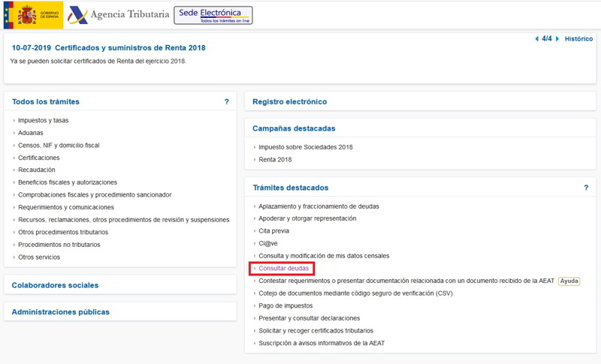Open Certificados y suministros de Renta 2018 headline
The width and height of the screenshot is (601, 364).
click(x=130, y=48)
